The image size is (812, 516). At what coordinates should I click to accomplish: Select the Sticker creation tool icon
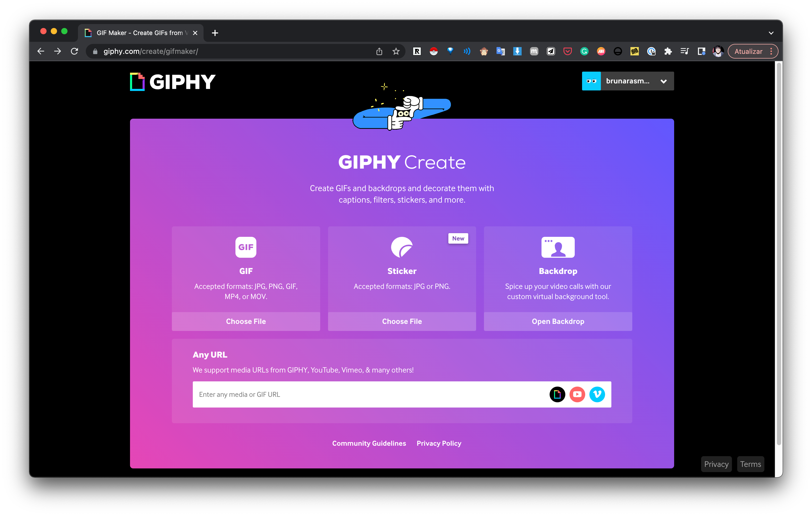click(401, 246)
